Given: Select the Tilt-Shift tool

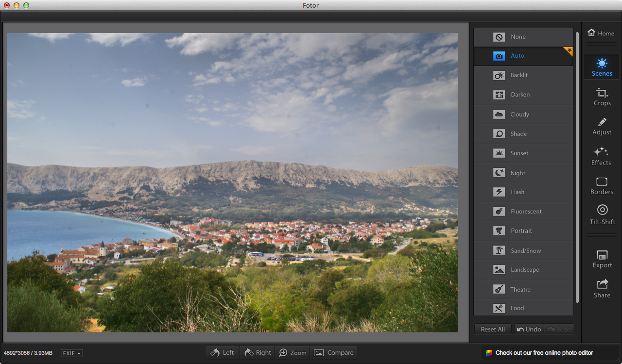Looking at the screenshot, I should pyautogui.click(x=602, y=215).
